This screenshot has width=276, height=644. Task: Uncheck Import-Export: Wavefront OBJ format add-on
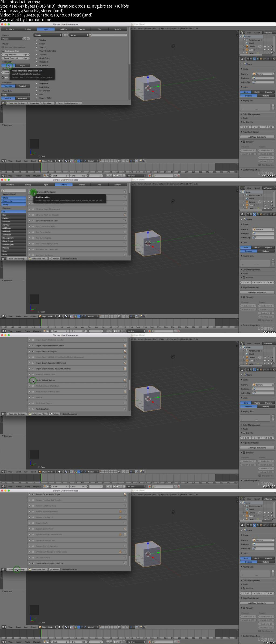33,363
